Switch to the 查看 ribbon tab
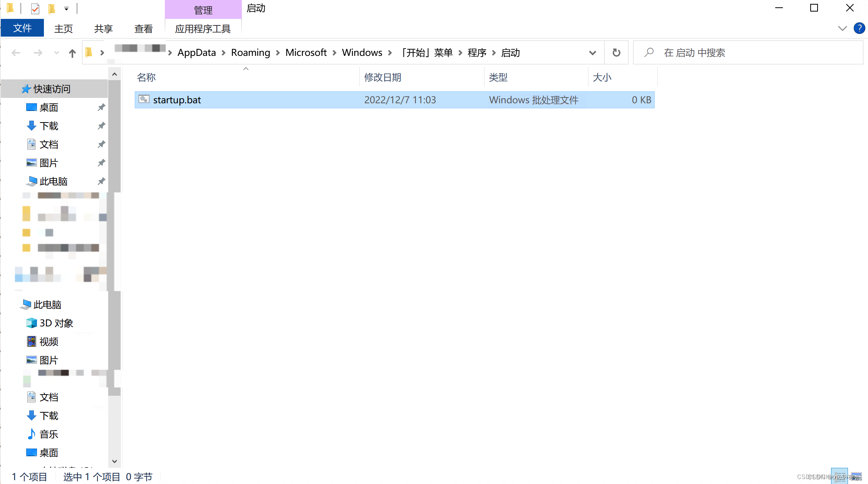Image resolution: width=868 pixels, height=484 pixels. tap(143, 29)
